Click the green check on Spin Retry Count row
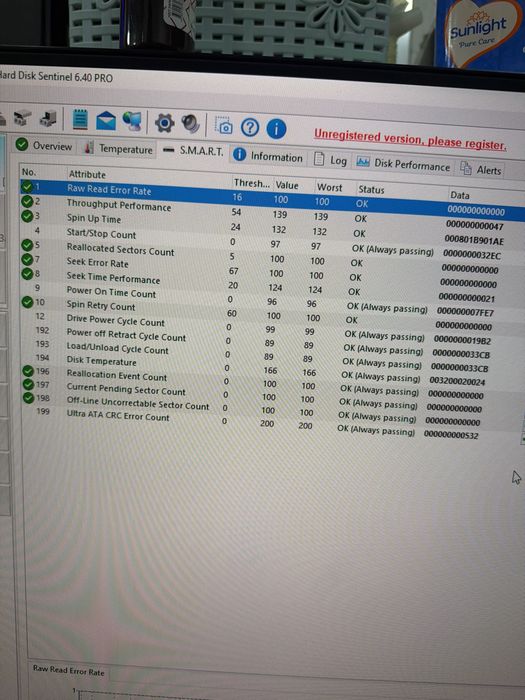This screenshot has height=700, width=525. pyautogui.click(x=27, y=302)
